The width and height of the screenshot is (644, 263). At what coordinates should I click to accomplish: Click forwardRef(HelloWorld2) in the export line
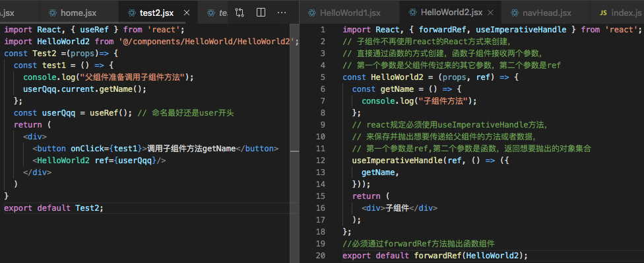click(470, 256)
